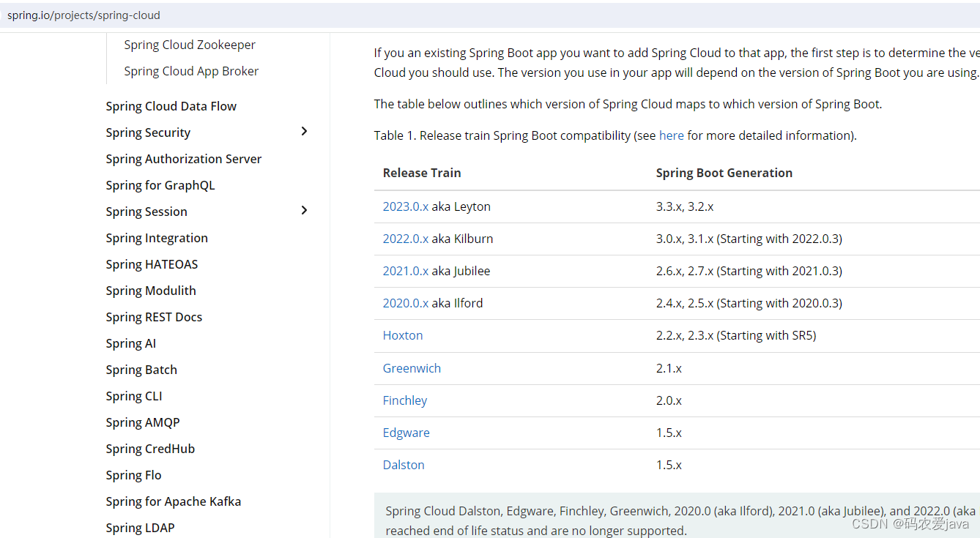Open Spring Authorization Server sidebar item
Viewport: 980px width, 538px height.
[x=183, y=159]
